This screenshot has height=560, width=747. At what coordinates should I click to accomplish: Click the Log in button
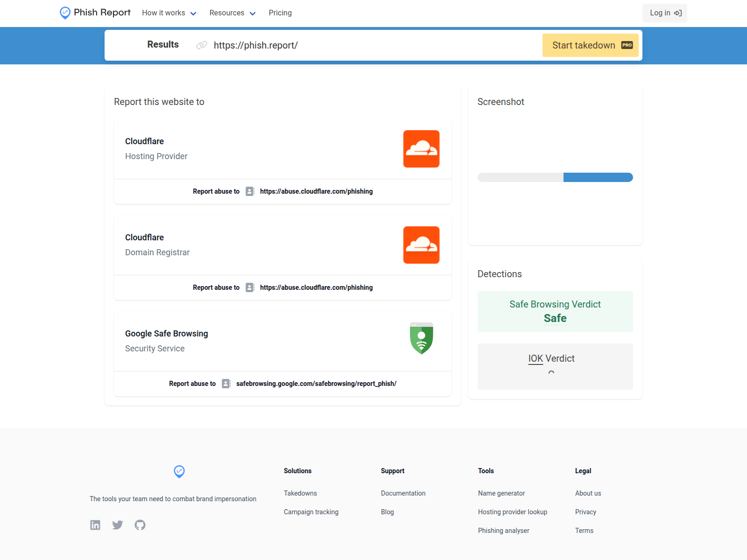tap(665, 13)
